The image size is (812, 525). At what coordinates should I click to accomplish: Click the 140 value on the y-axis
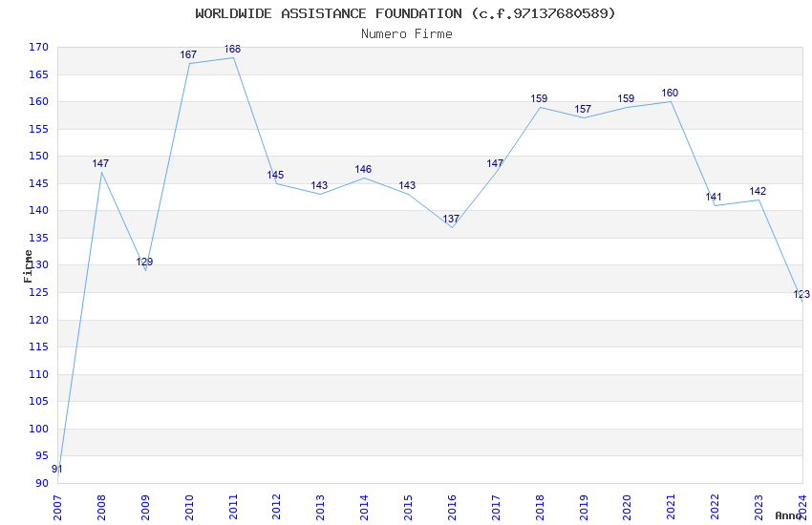(x=39, y=210)
